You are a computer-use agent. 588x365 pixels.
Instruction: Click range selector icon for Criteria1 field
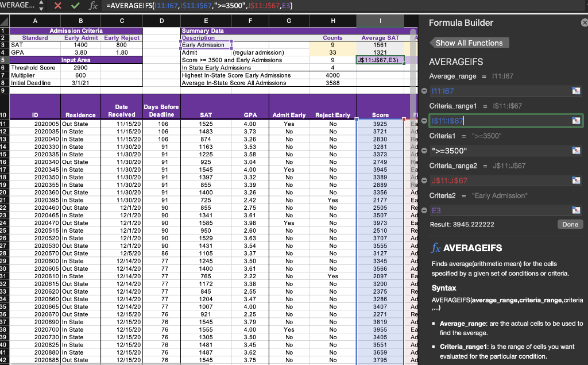click(576, 151)
